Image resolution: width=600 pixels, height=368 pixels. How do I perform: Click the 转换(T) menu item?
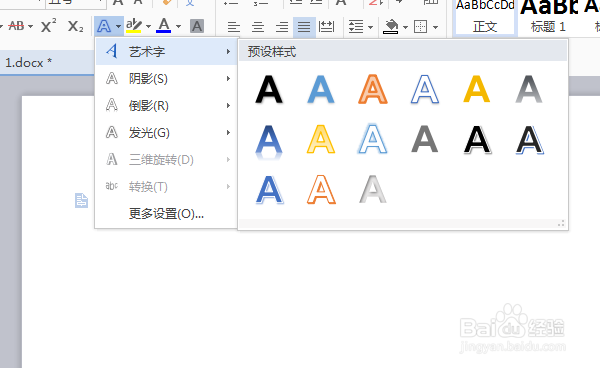tap(166, 187)
